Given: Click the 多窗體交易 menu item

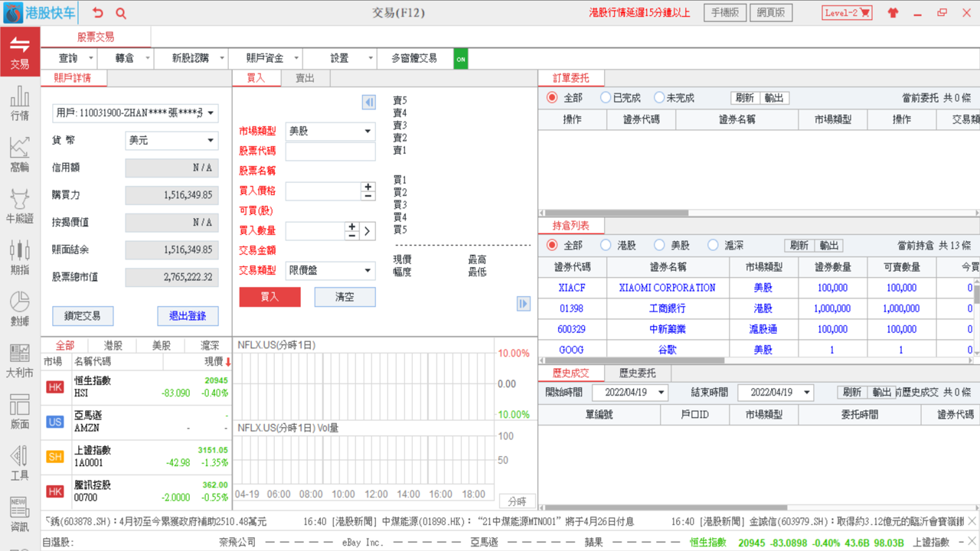Looking at the screenshot, I should click(414, 58).
